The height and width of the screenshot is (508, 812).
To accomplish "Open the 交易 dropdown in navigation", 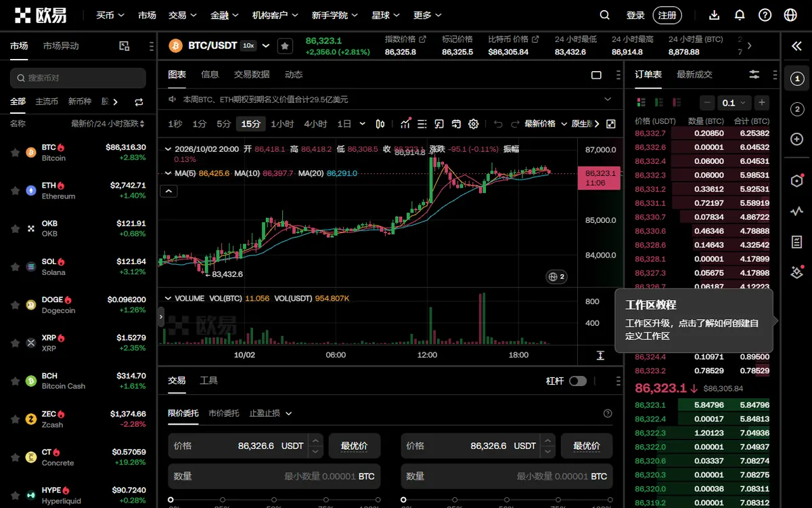I will coord(182,15).
